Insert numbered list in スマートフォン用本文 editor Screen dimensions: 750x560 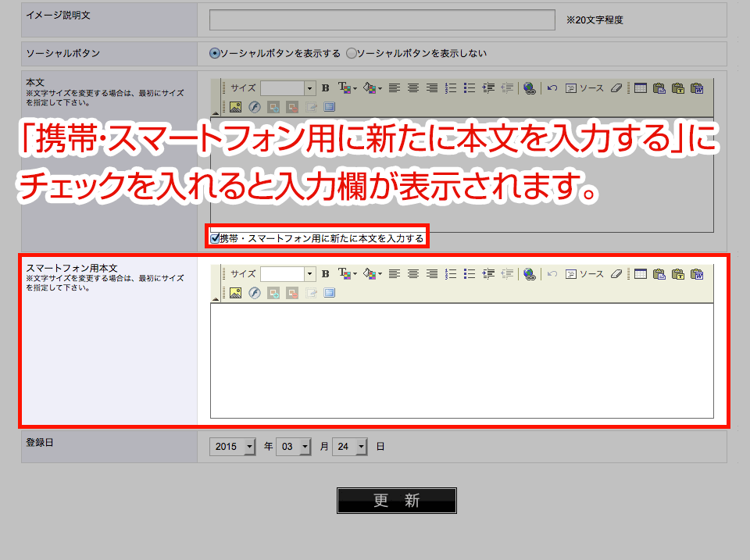451,274
